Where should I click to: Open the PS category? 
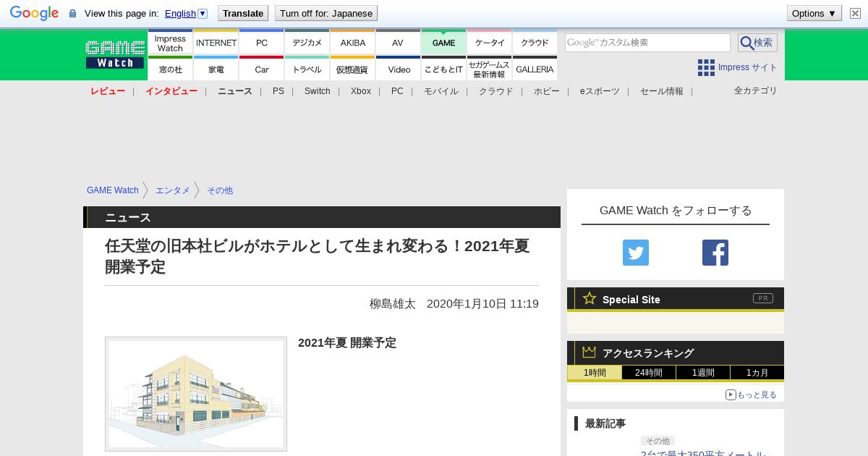click(x=278, y=91)
